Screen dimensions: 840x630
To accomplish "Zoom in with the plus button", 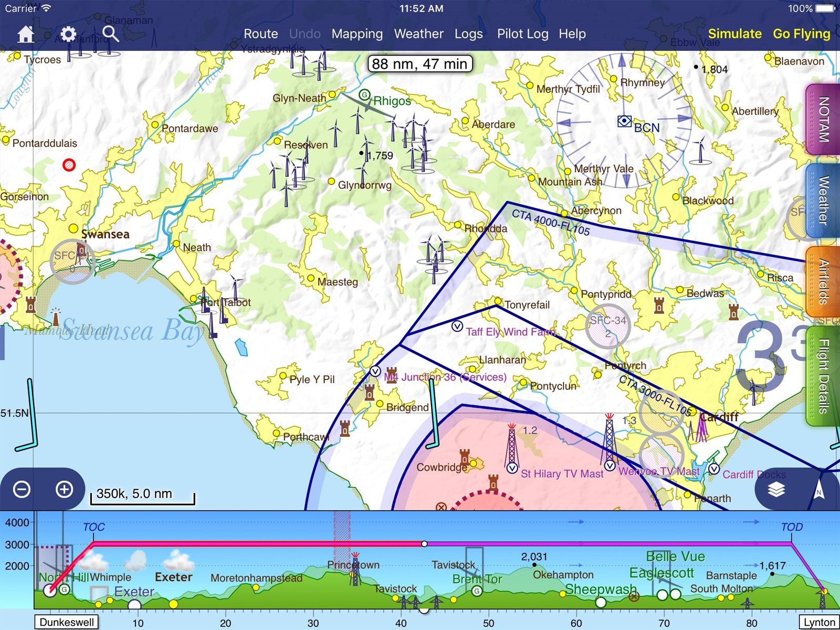I will click(64, 489).
